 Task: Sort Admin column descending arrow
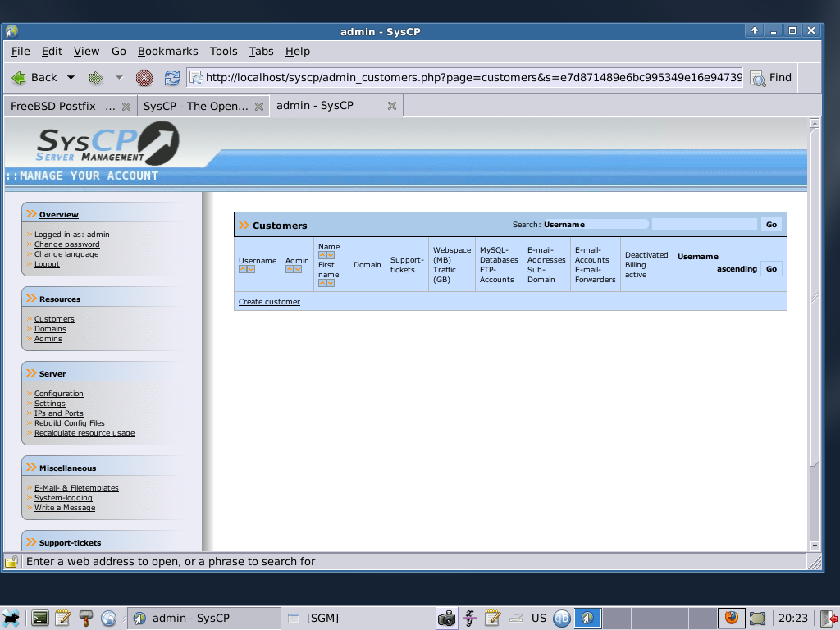pyautogui.click(x=297, y=269)
